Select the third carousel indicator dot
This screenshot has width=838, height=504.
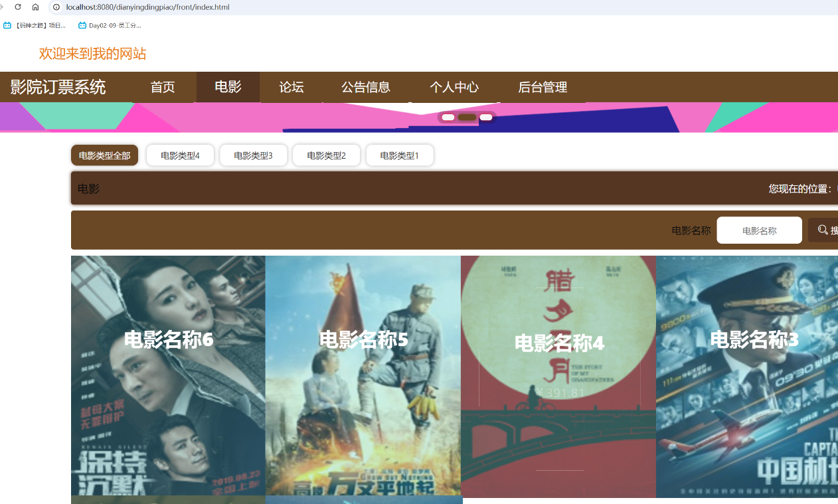(x=486, y=118)
